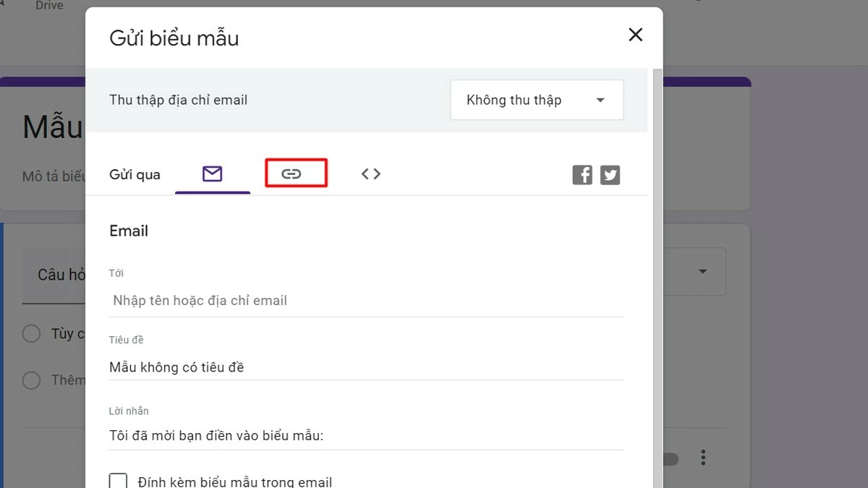
Task: Expand the question type dropdown
Action: tap(701, 271)
